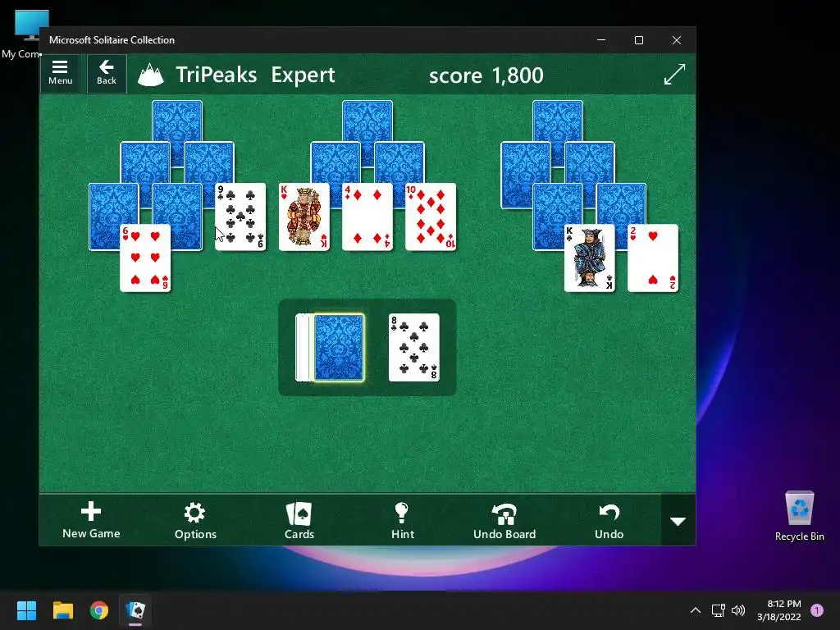840x630 pixels.
Task: Select the Recycle Bin desktop icon
Action: (x=799, y=516)
